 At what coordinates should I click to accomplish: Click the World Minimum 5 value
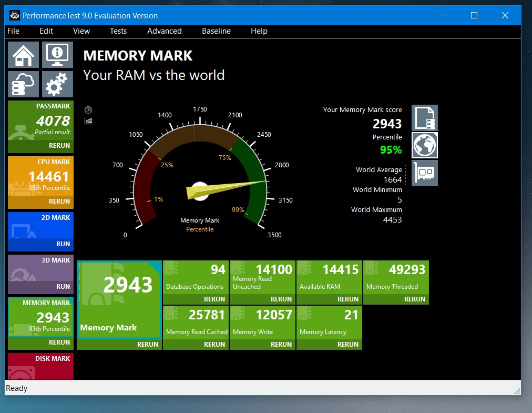click(x=400, y=200)
